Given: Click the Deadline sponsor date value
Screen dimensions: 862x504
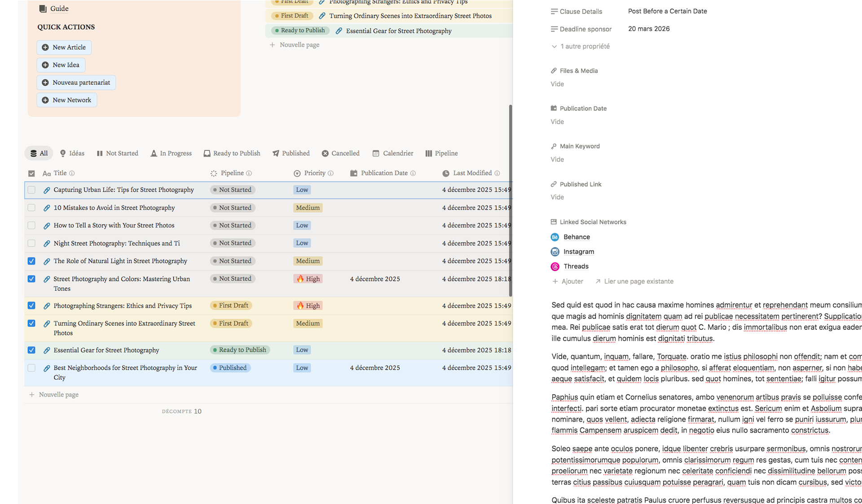Looking at the screenshot, I should coord(649,29).
